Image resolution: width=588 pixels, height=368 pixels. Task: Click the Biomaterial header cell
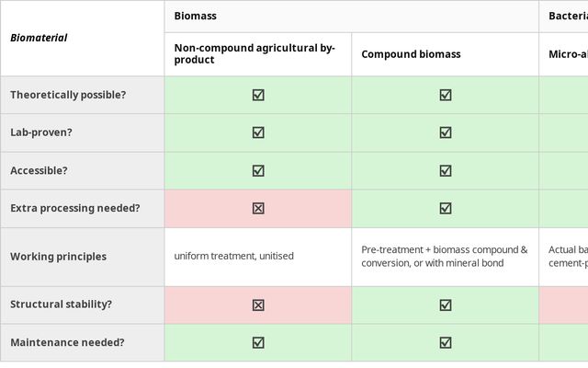tap(39, 38)
